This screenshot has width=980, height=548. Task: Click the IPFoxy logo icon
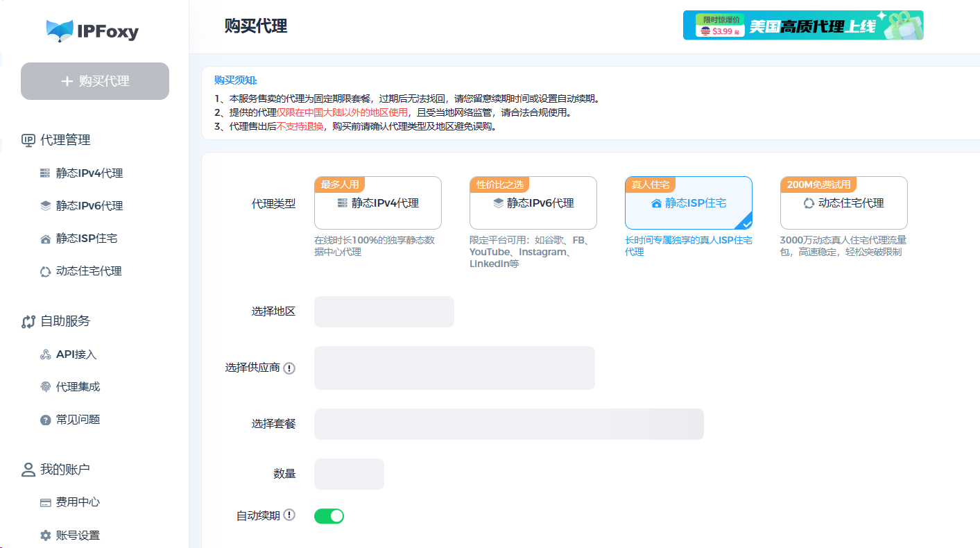[x=60, y=30]
